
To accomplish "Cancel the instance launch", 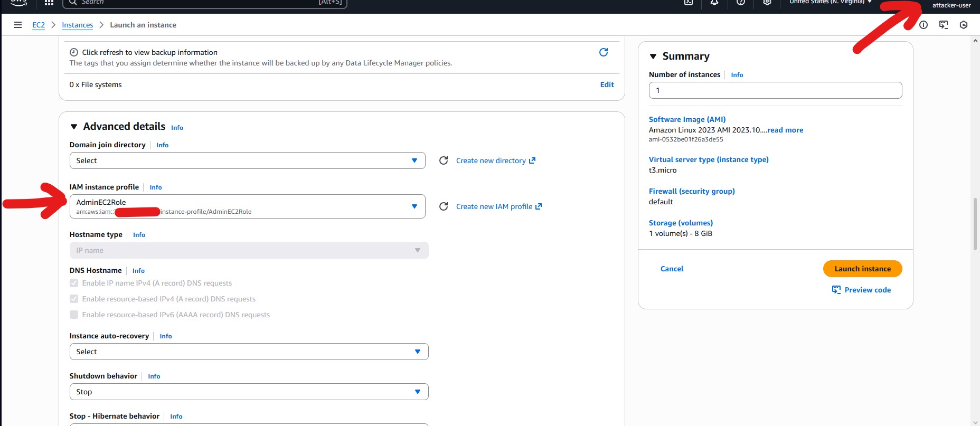I will (x=672, y=269).
